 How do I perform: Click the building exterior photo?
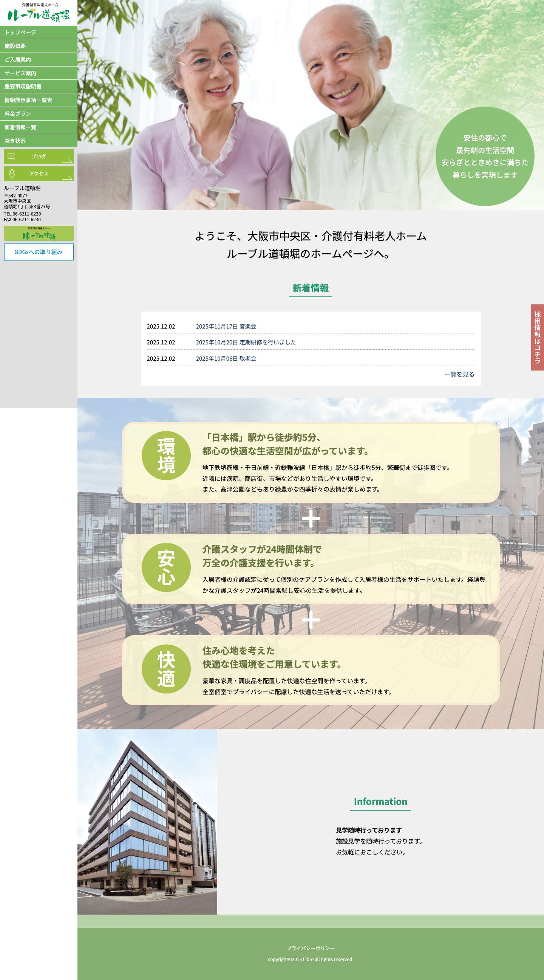(x=147, y=822)
